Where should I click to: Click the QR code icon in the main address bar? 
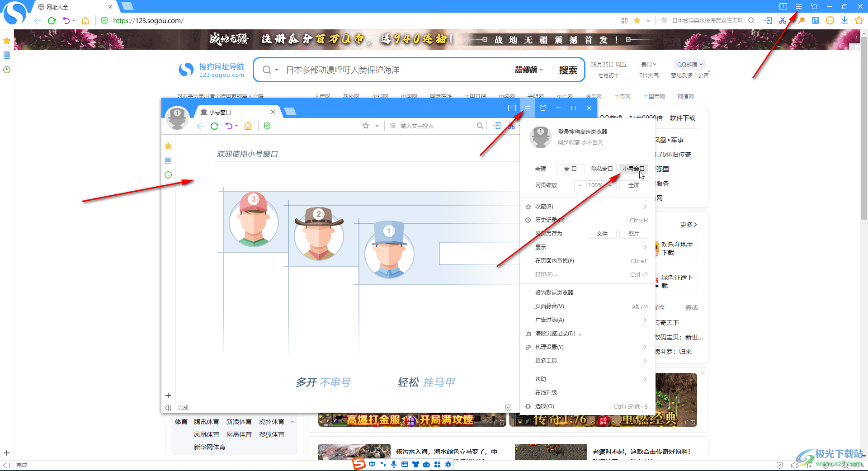(624, 20)
